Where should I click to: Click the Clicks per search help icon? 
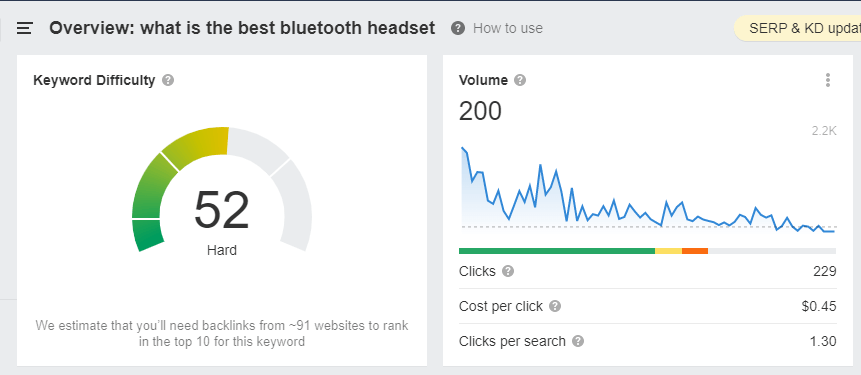(x=578, y=342)
